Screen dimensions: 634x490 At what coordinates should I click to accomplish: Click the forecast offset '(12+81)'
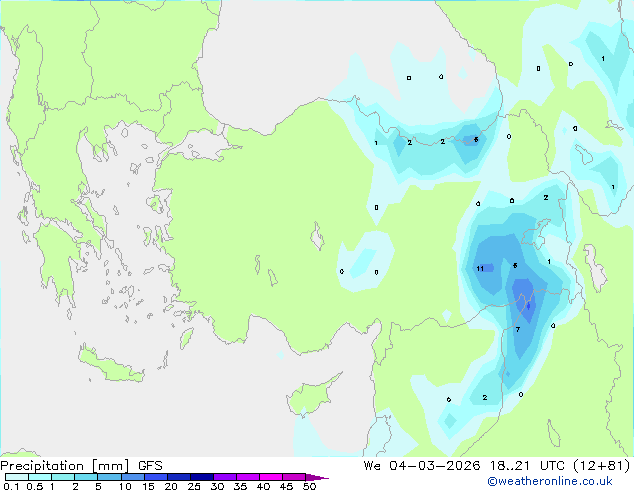pos(602,466)
